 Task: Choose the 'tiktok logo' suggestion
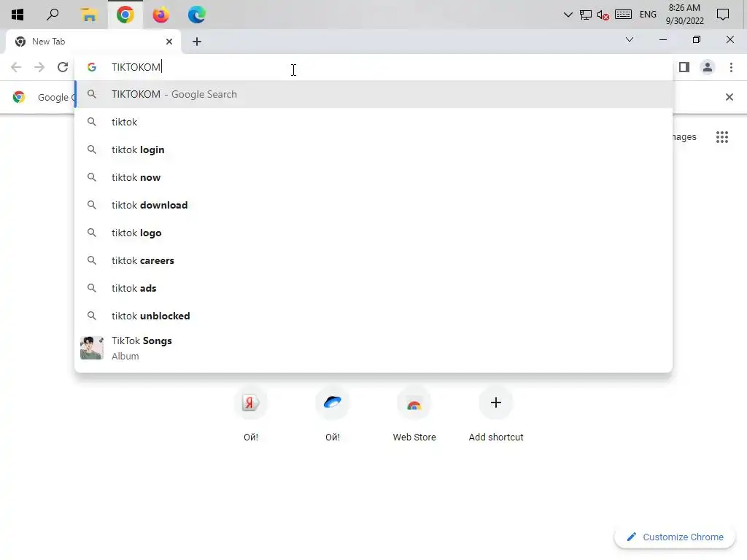click(x=373, y=233)
